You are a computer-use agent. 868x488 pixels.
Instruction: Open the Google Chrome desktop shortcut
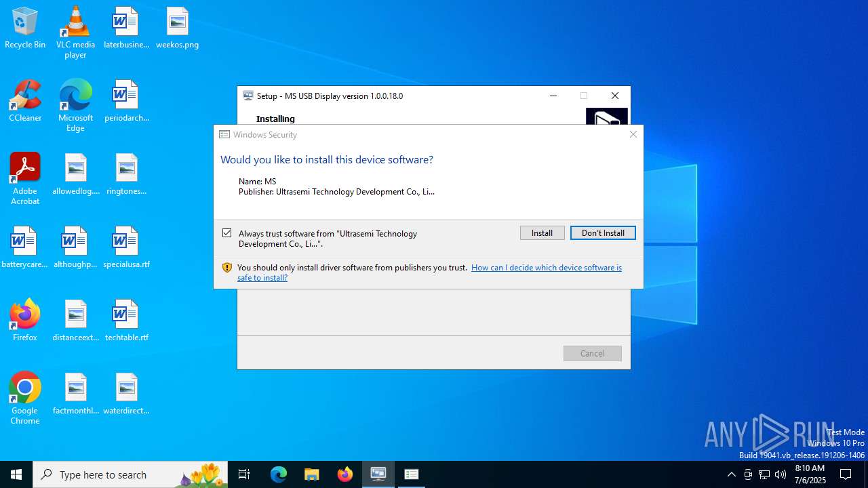click(25, 399)
